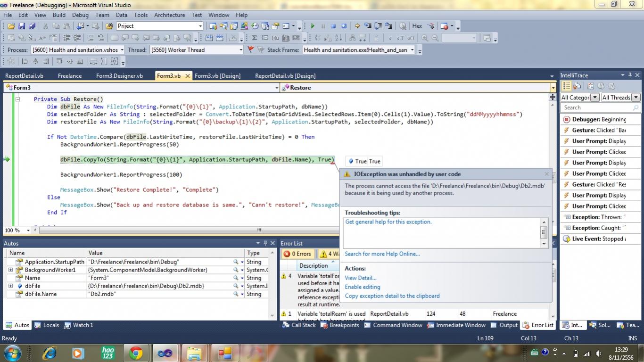Screen dimensions: 644x362
Task: Toggle the Warnings filter in Error List
Action: point(329,254)
